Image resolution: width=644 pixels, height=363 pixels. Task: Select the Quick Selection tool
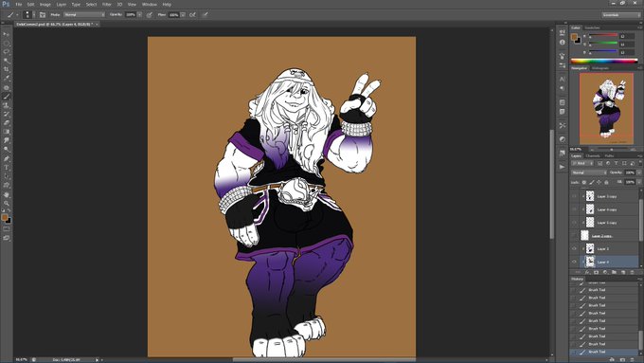pyautogui.click(x=7, y=61)
